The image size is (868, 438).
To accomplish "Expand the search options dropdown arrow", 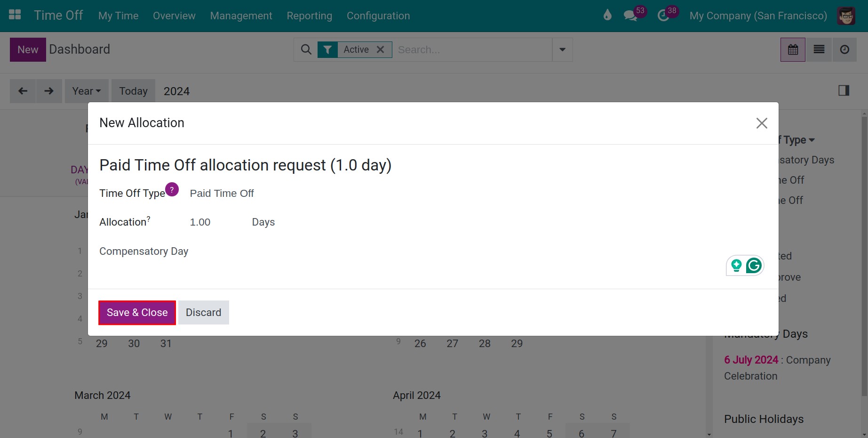I will point(562,49).
